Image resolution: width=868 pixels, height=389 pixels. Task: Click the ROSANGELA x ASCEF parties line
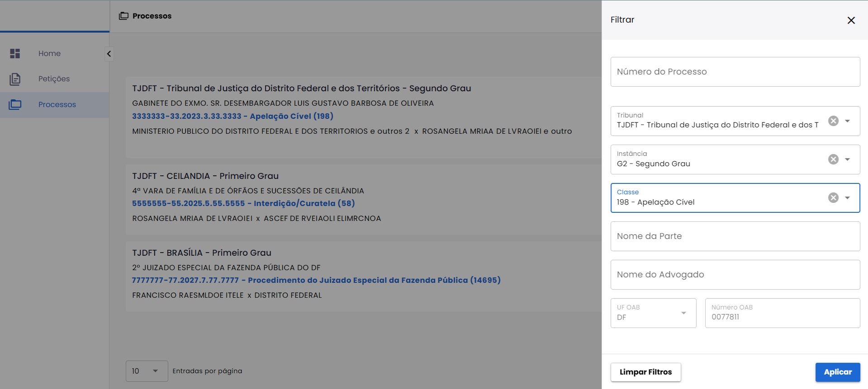[256, 218]
